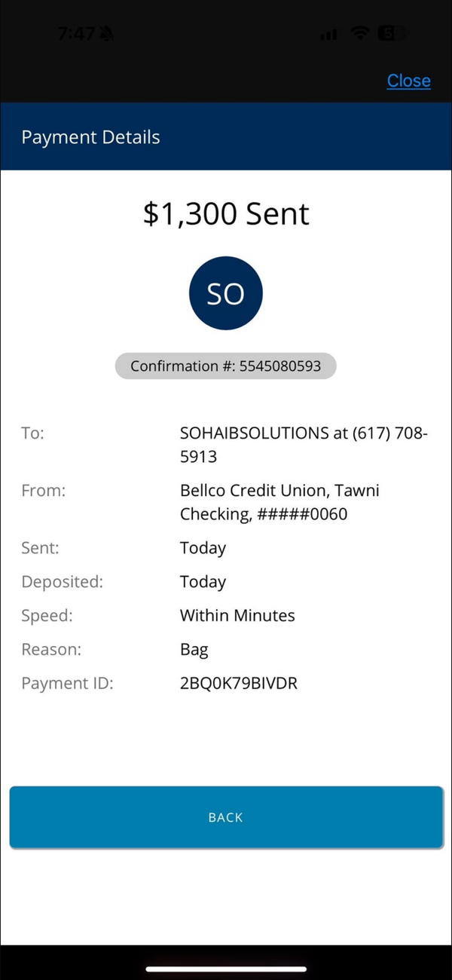Tap the Sent value Today
The width and height of the screenshot is (452, 980).
(203, 548)
